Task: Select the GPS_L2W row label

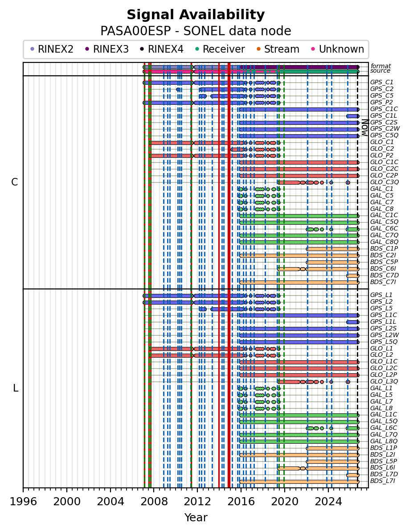Action: click(x=384, y=335)
